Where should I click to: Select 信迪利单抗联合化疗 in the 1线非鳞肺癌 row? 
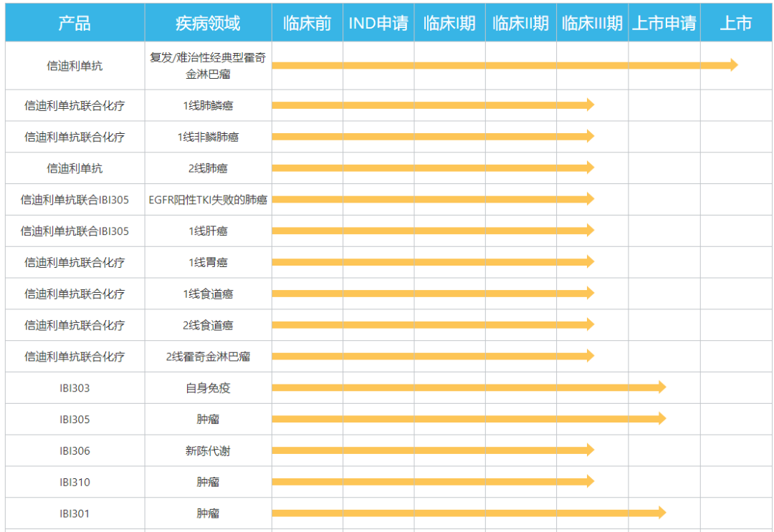[75, 137]
